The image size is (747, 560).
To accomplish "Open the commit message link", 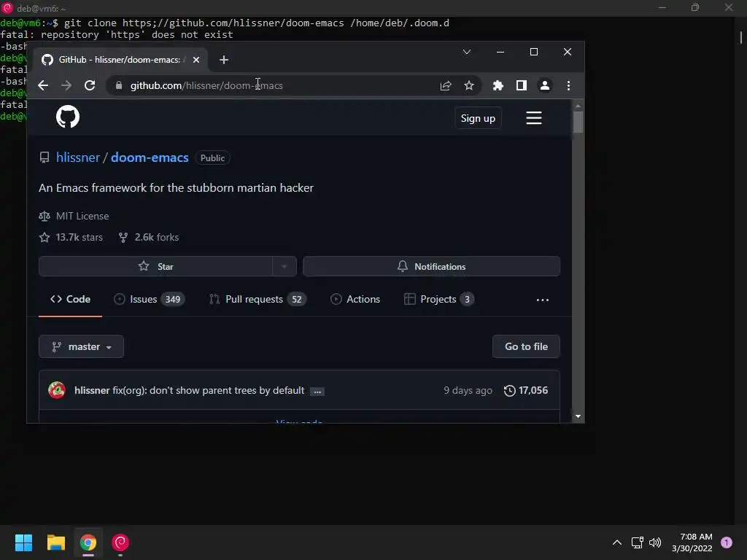I will click(x=208, y=391).
